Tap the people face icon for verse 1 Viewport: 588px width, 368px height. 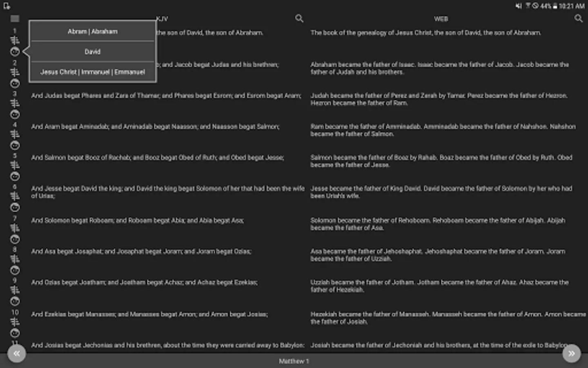pos(15,52)
